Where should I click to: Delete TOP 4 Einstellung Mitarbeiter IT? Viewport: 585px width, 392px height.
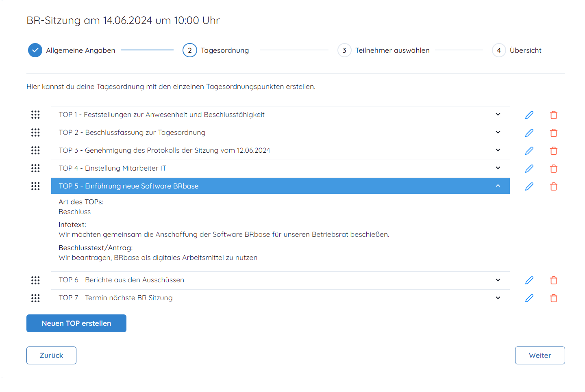tap(553, 169)
